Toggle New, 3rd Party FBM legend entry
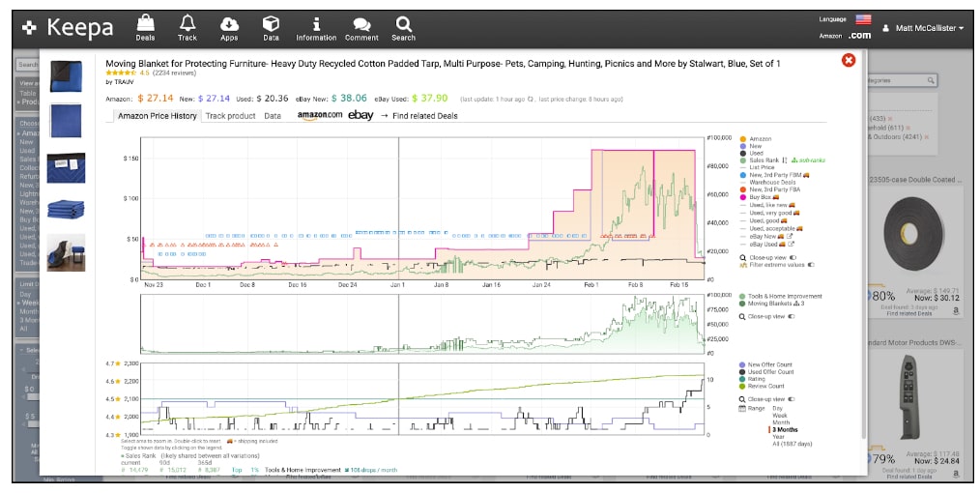The width and height of the screenshot is (980, 493). (x=774, y=175)
